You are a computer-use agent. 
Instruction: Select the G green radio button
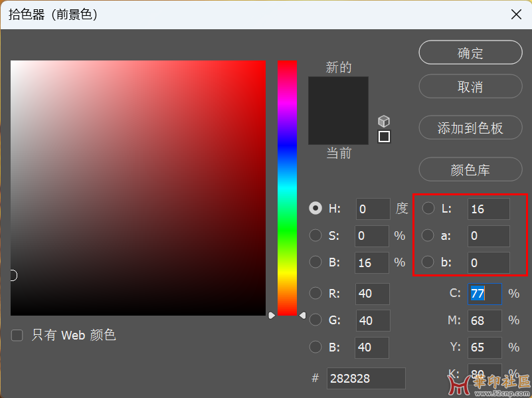point(315,320)
